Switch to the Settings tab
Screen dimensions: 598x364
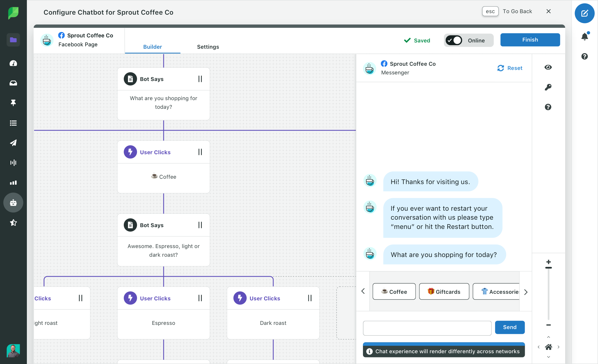[208, 47]
